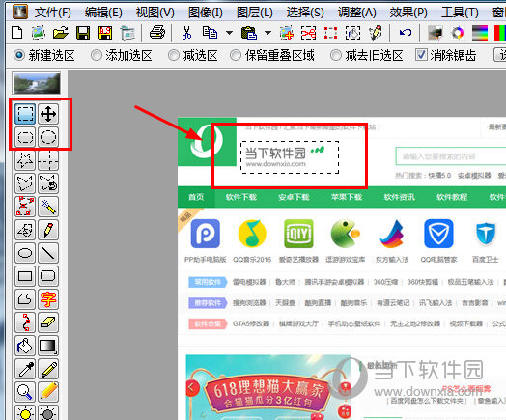The image size is (506, 420).
Task: Select the paint bucket fill tool
Action: pos(25,346)
